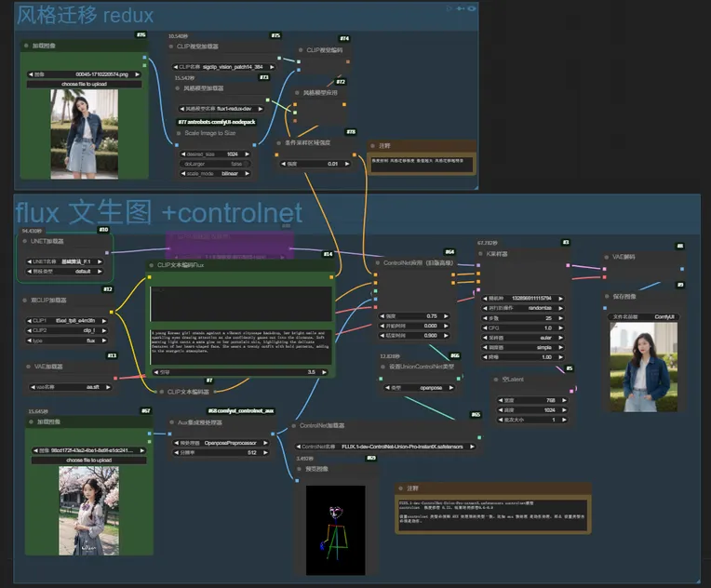This screenshot has width=711, height=588.
Task: Click choose file to upload in the bottom image node
Action: click(x=88, y=460)
